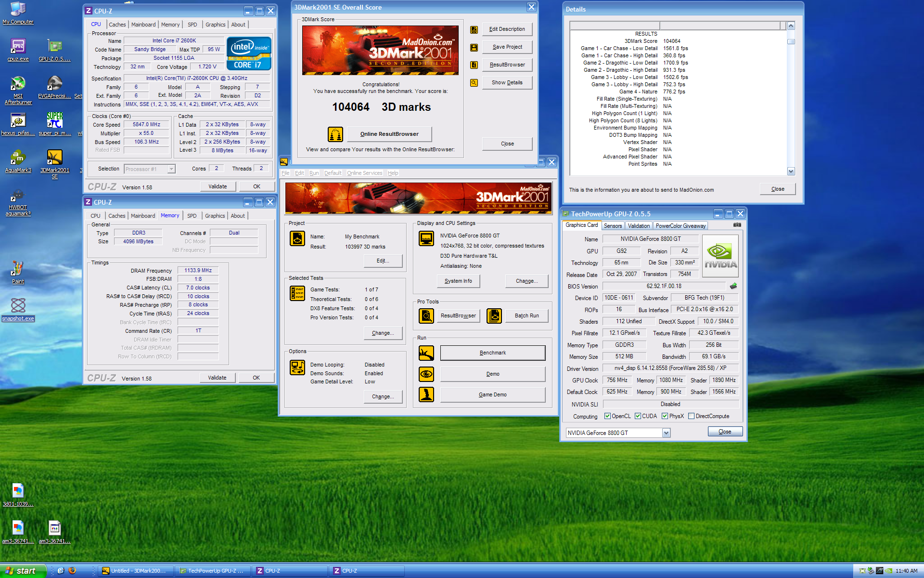
Task: Click the Demo eye icon
Action: (426, 374)
